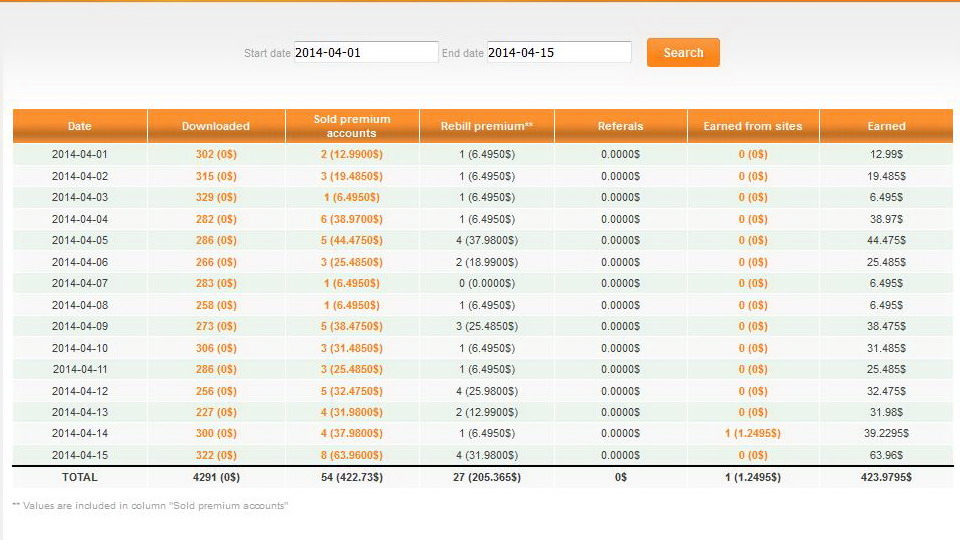The width and height of the screenshot is (960, 540).
Task: Click the Start date input field
Action: coord(365,52)
